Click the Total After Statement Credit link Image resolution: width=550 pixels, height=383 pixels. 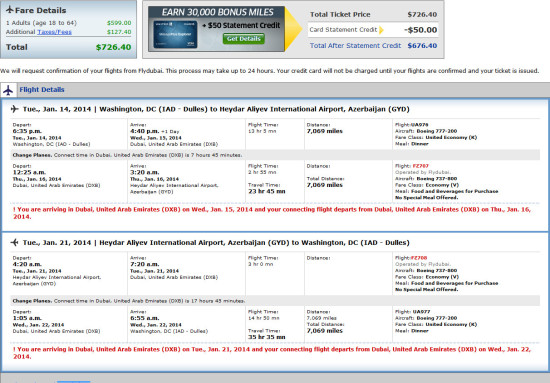click(x=355, y=46)
